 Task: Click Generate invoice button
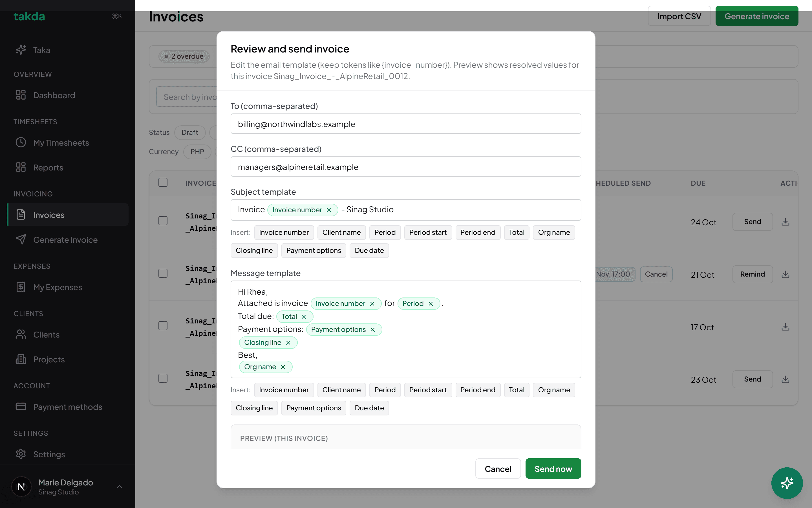pos(757,16)
